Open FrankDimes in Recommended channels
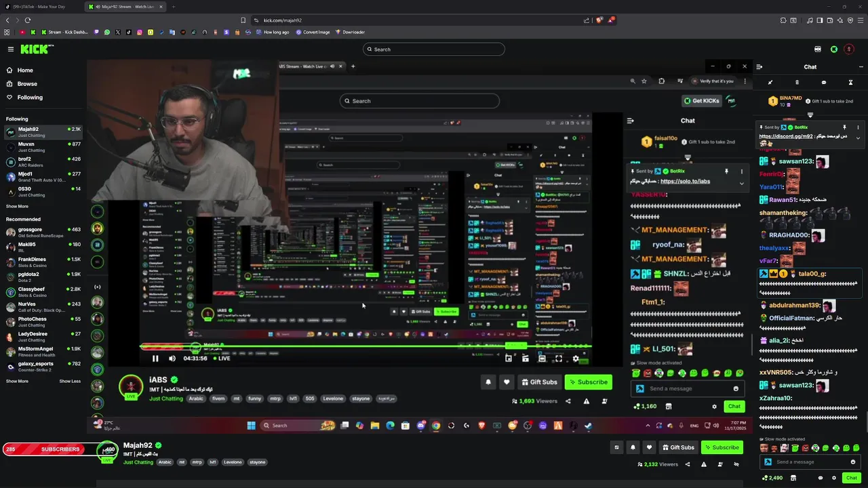868x488 pixels. 43,262
